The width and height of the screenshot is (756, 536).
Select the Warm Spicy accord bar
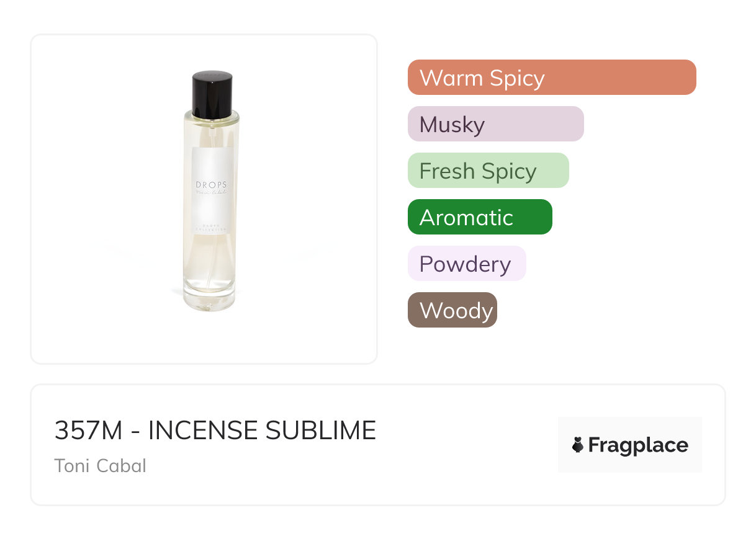click(551, 78)
